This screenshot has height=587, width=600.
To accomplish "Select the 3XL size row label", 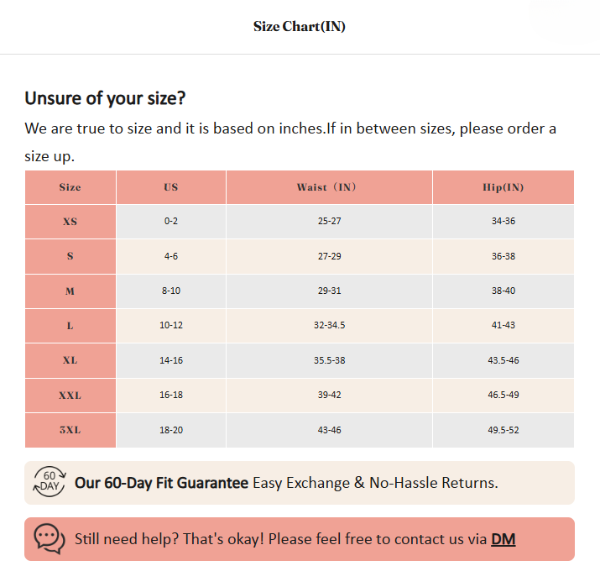I will point(70,430).
